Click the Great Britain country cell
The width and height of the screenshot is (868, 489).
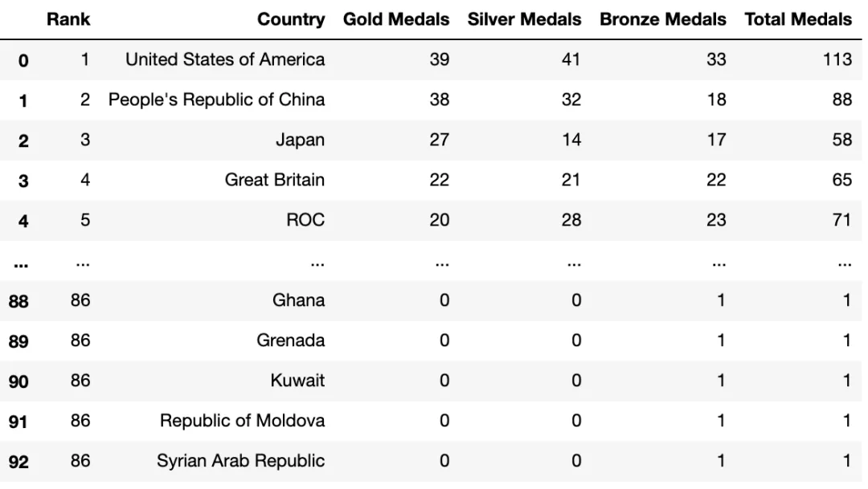coord(275,180)
